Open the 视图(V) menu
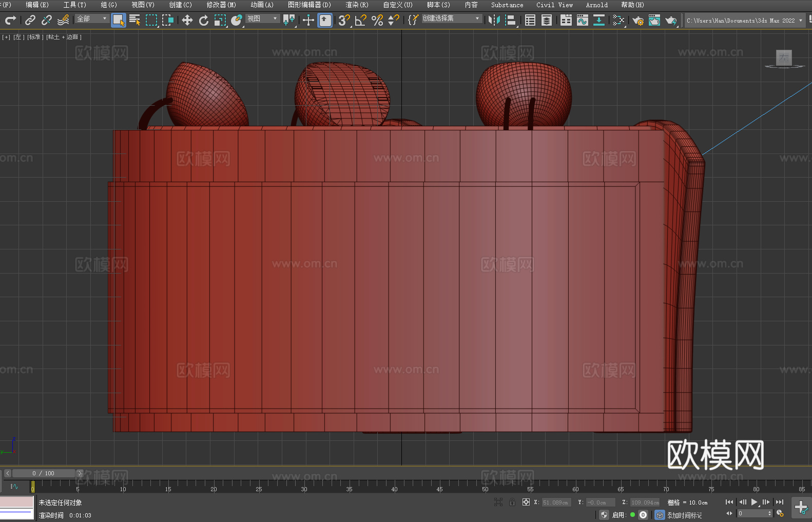 click(x=143, y=5)
